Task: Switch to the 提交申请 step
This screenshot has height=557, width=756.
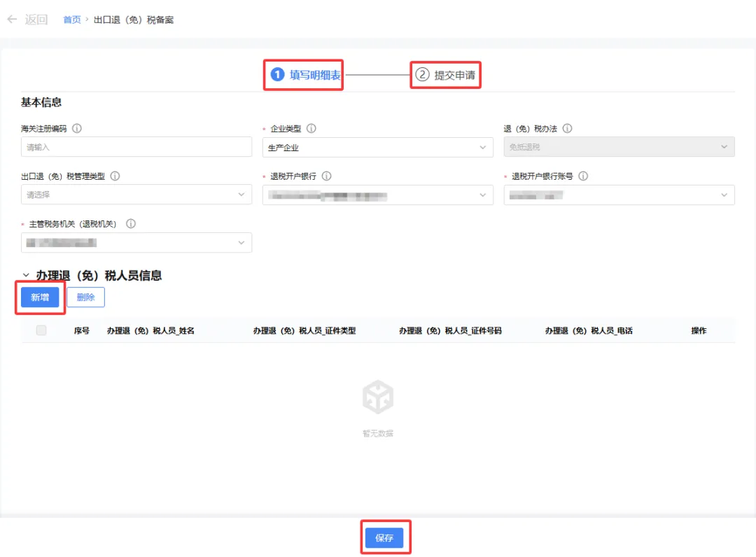Action: pyautogui.click(x=445, y=75)
